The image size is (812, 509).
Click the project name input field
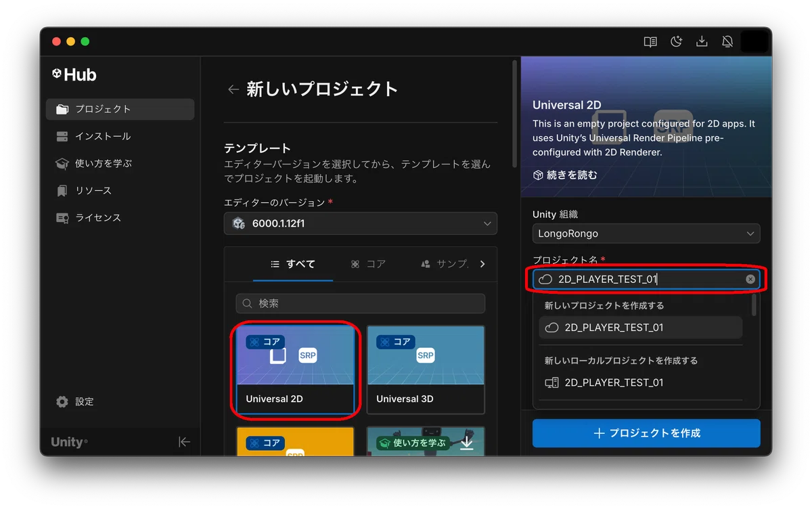646,279
